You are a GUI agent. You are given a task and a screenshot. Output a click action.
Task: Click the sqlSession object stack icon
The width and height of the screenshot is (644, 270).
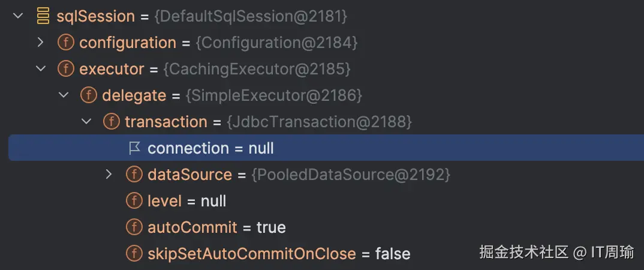tap(43, 16)
